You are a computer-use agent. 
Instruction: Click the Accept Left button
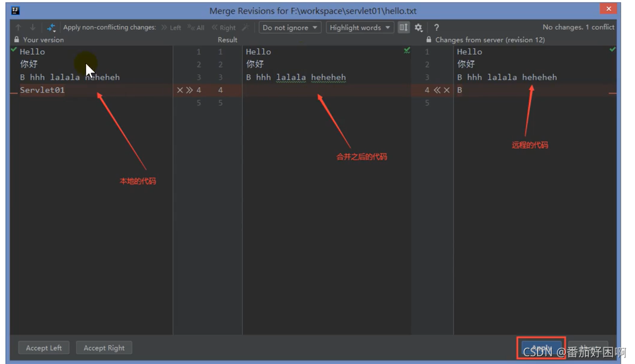44,348
